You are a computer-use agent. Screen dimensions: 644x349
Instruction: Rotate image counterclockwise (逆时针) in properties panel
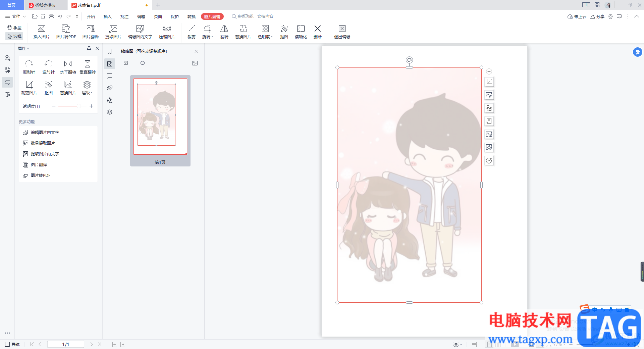[x=49, y=67]
